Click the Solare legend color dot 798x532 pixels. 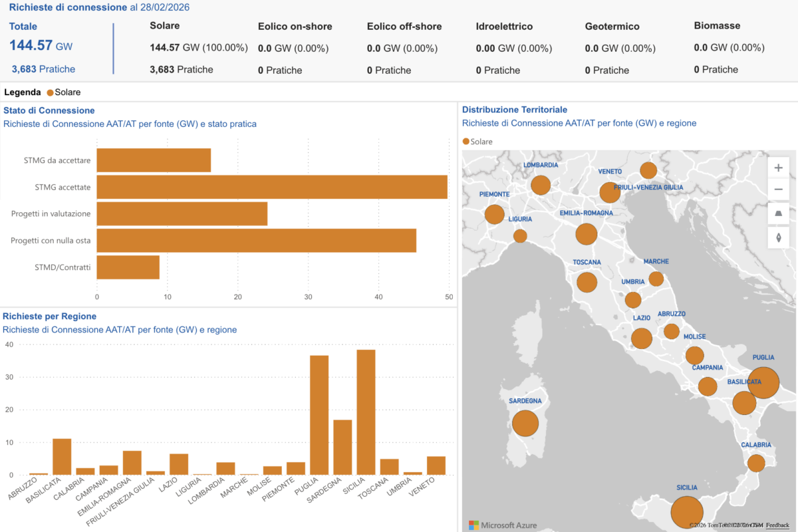pyautogui.click(x=50, y=92)
